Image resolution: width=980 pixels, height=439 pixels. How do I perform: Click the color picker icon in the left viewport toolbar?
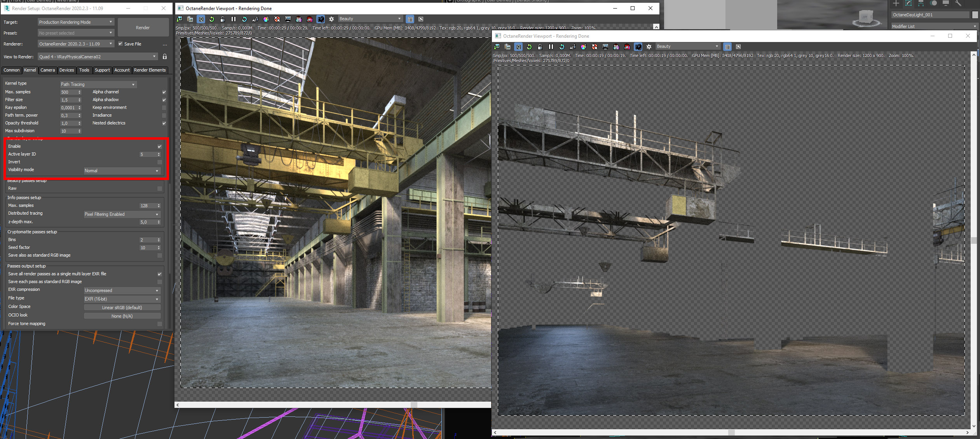pos(266,19)
